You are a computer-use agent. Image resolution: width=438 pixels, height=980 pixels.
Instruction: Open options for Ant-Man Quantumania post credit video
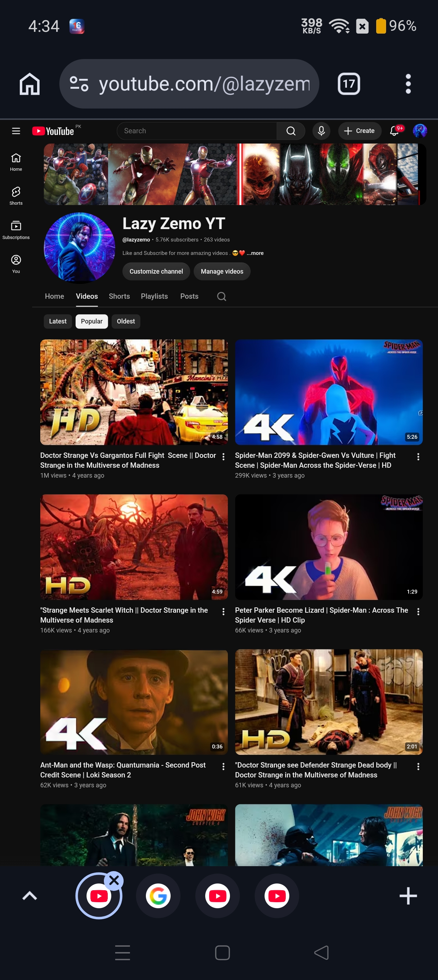coord(223,766)
